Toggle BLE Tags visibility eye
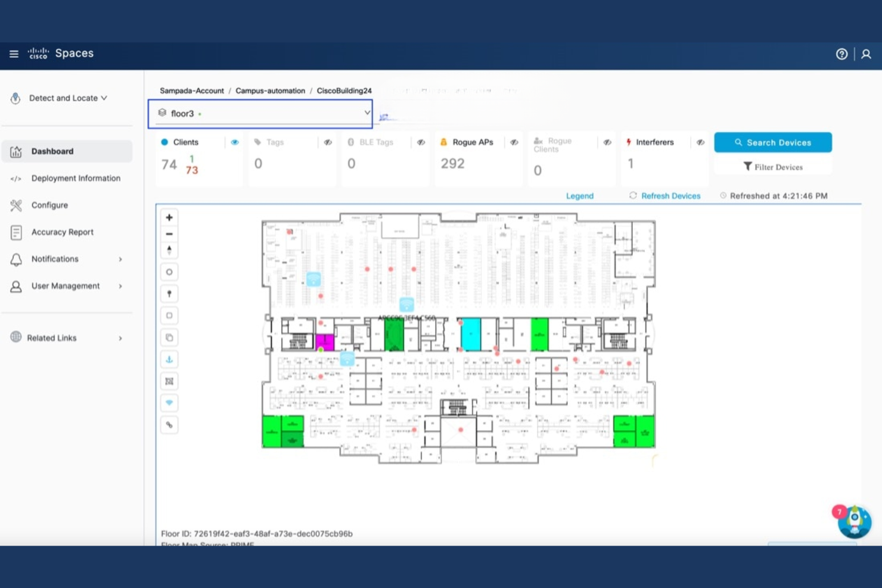This screenshot has width=882, height=588. 421,142
